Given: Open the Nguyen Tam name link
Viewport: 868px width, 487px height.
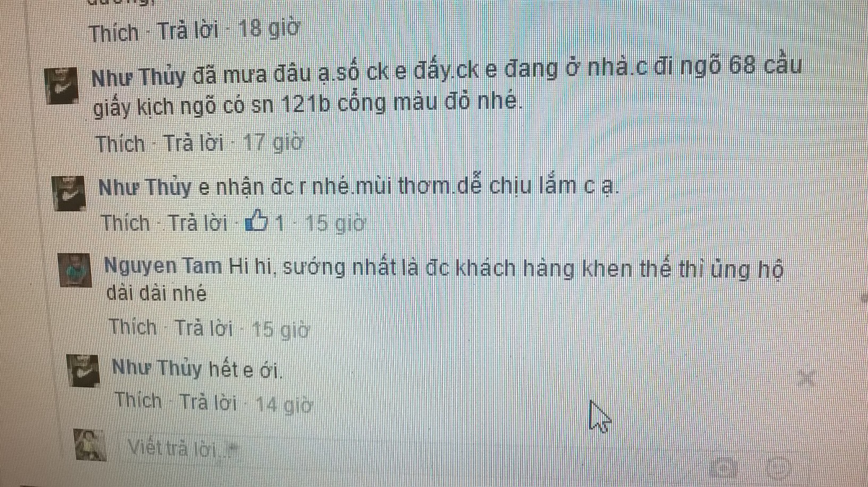Looking at the screenshot, I should 163,265.
